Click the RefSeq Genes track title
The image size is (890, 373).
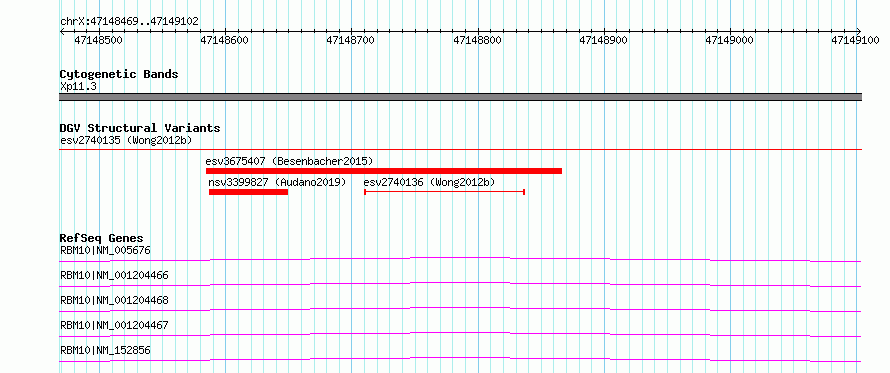point(102,238)
